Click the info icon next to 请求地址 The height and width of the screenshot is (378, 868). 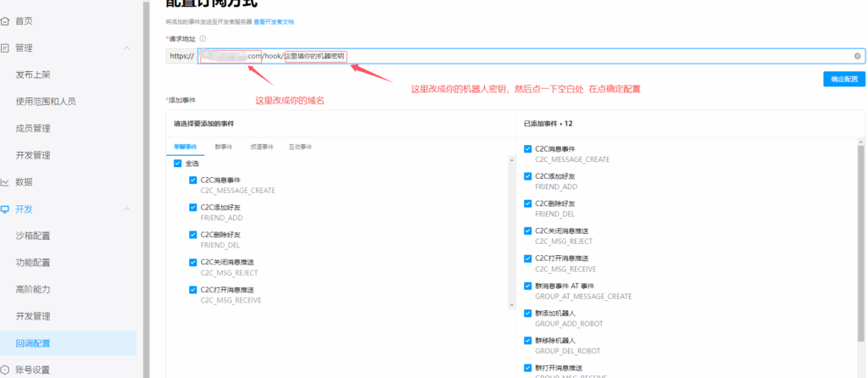203,39
